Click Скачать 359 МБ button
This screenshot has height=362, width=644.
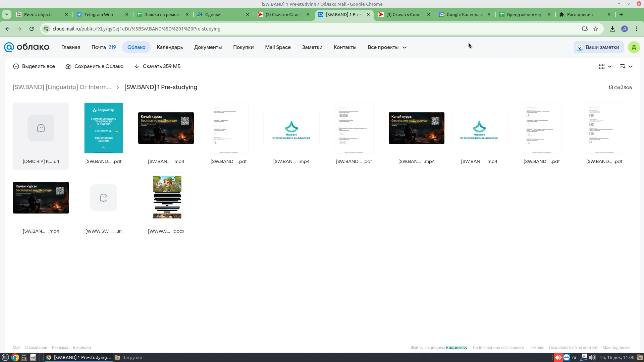[157, 66]
